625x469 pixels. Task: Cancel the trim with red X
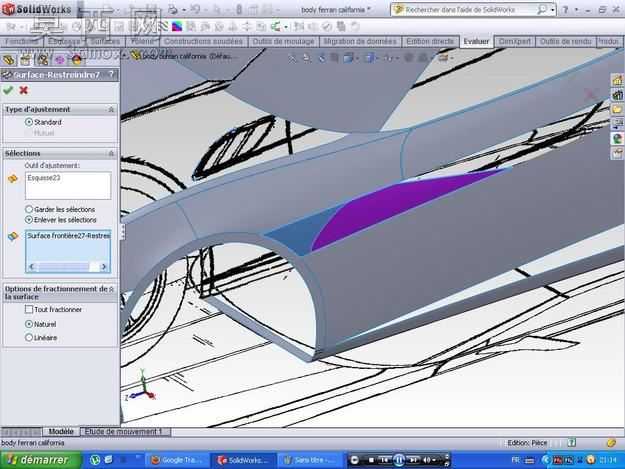coord(24,90)
